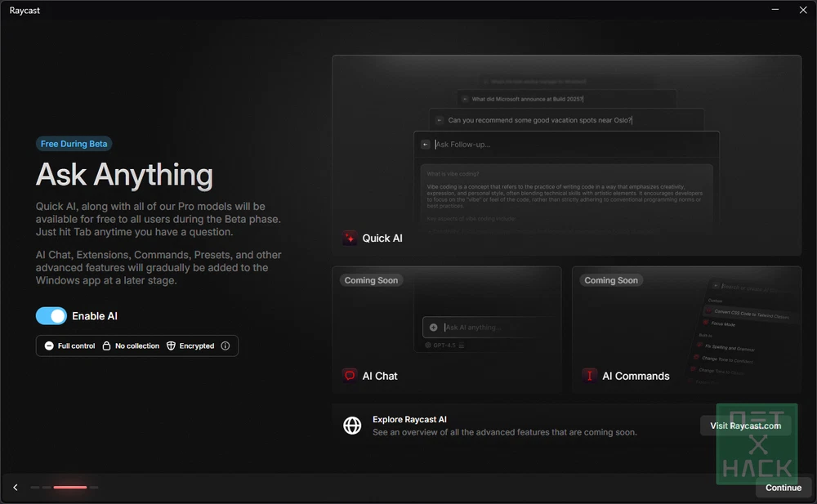817x504 pixels.
Task: Close the Raycast window
Action: pos(803,10)
